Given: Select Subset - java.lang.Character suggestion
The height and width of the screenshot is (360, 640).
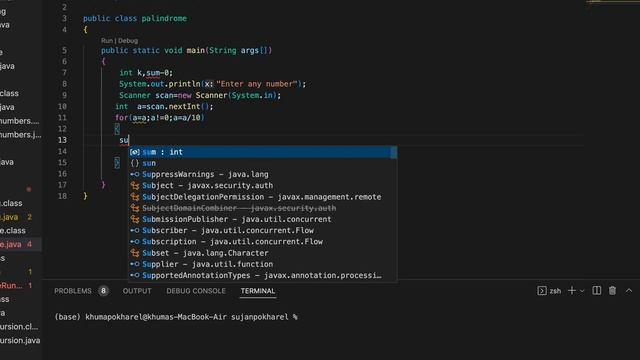Looking at the screenshot, I should coord(262,253).
